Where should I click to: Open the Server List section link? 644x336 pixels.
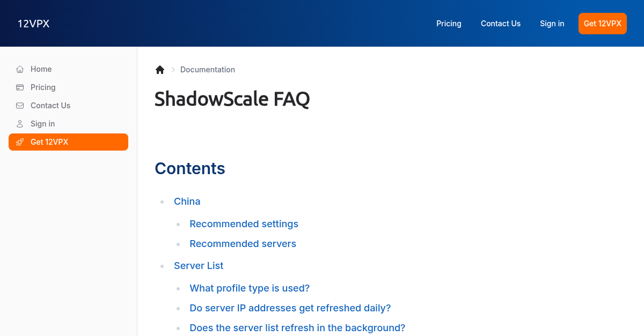(199, 266)
